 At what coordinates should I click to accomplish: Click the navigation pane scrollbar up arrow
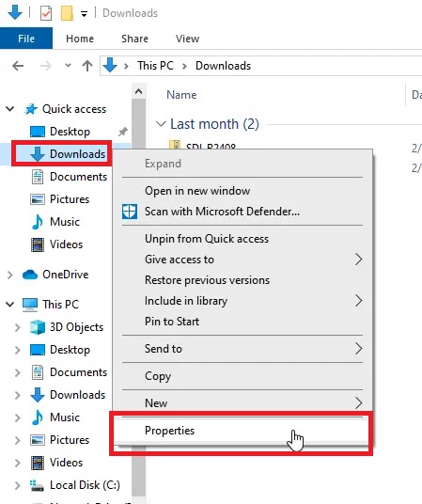click(x=138, y=91)
